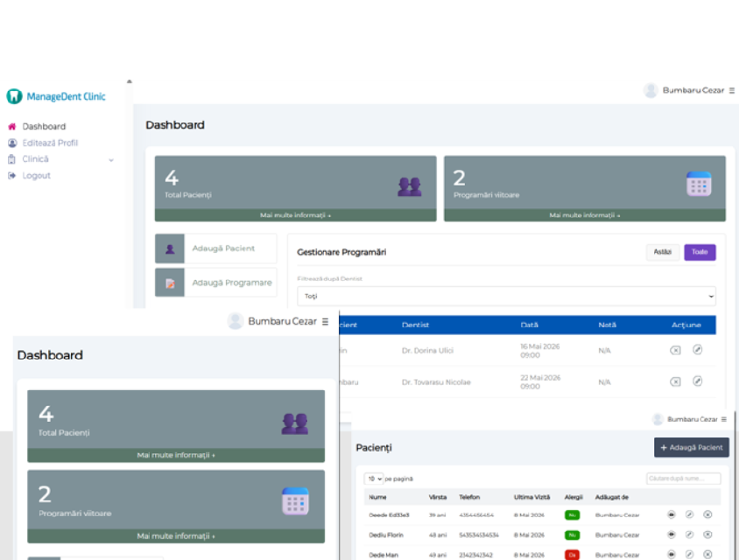Open Mai multe informații under mobile Total Pacienți
Image resolution: width=739 pixels, height=560 pixels.
tap(176, 455)
